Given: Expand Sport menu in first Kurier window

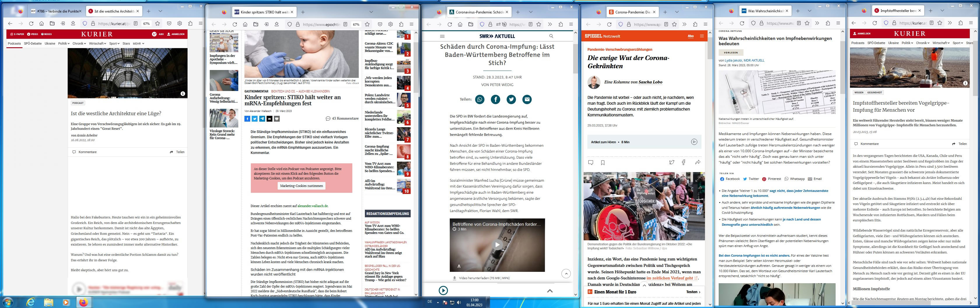Looking at the screenshot, I should (114, 44).
